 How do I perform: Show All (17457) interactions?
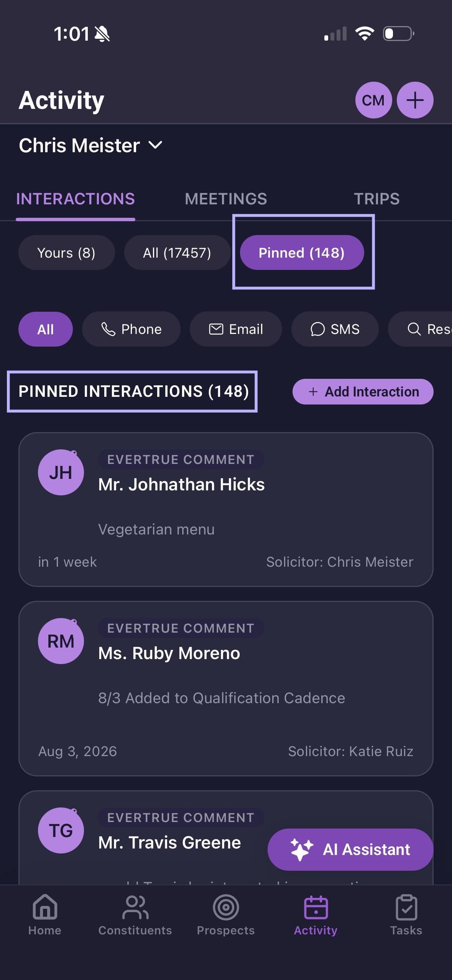tap(177, 253)
